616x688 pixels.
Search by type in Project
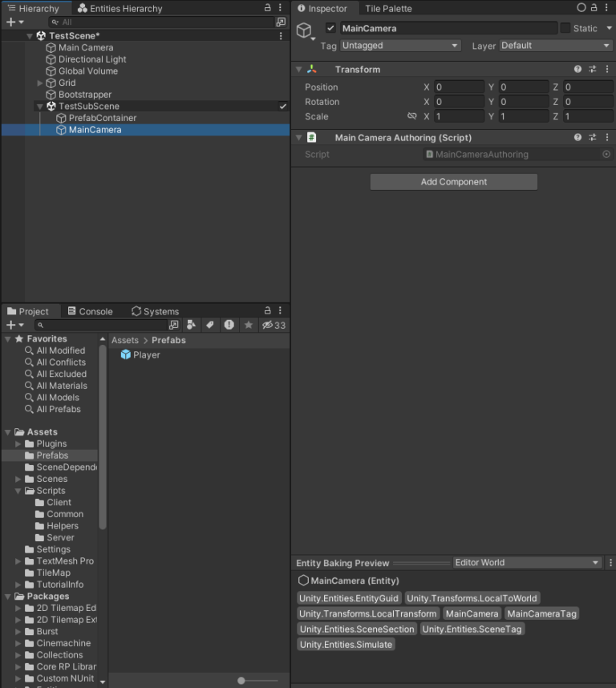click(191, 325)
